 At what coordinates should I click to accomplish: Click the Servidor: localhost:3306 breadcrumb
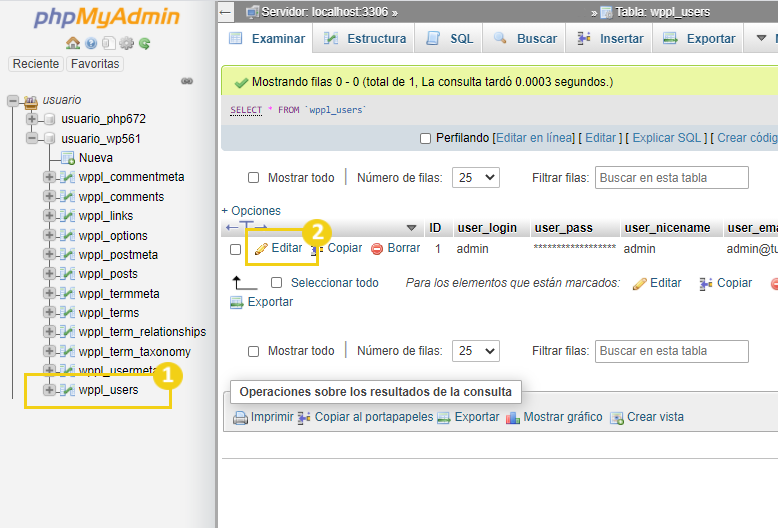point(325,12)
